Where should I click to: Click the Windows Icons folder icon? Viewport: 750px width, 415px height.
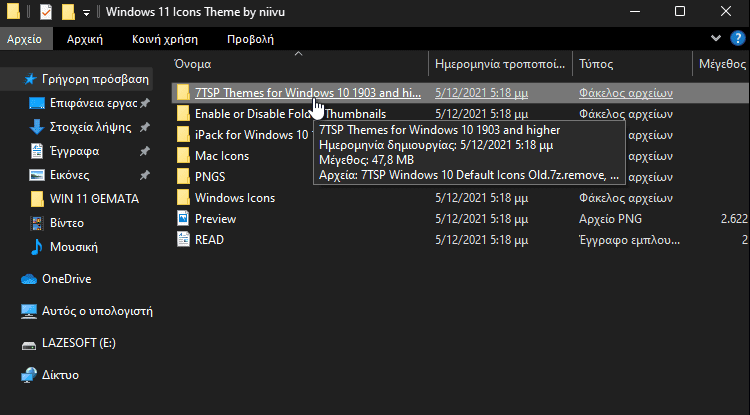click(x=183, y=198)
